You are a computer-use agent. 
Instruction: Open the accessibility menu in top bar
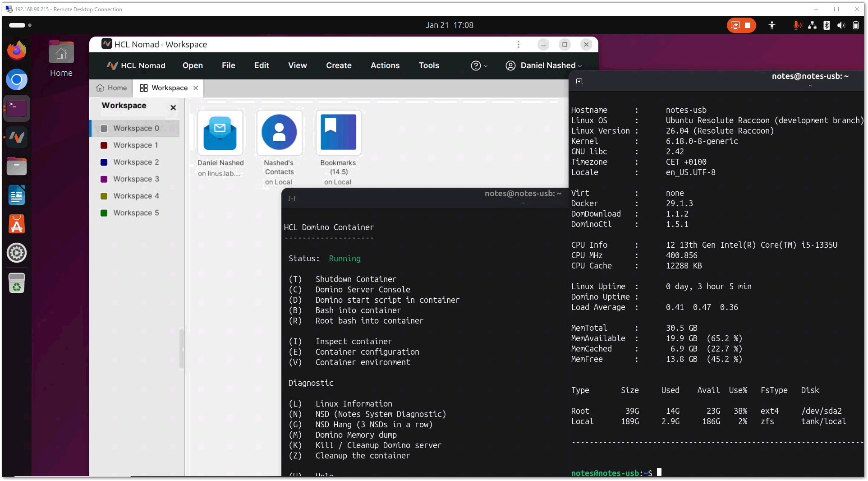click(772, 25)
